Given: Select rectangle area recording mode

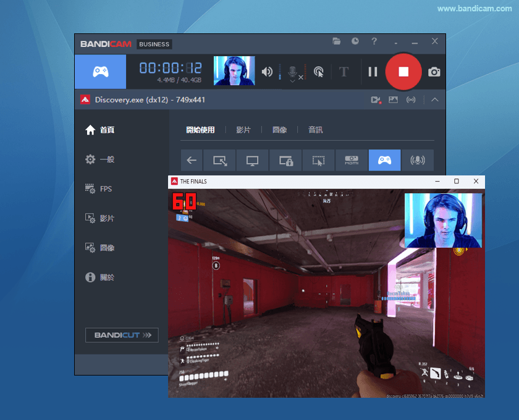Looking at the screenshot, I should [x=220, y=160].
